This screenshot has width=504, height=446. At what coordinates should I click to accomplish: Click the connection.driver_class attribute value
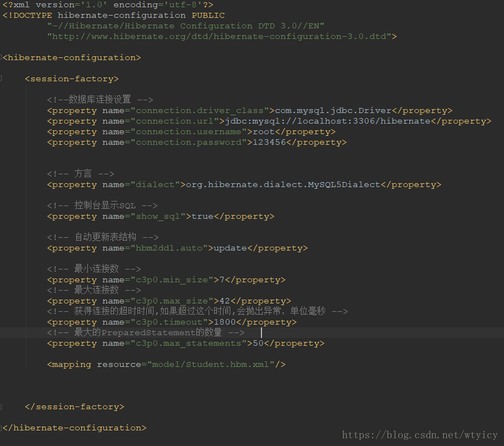pyautogui.click(x=200, y=111)
